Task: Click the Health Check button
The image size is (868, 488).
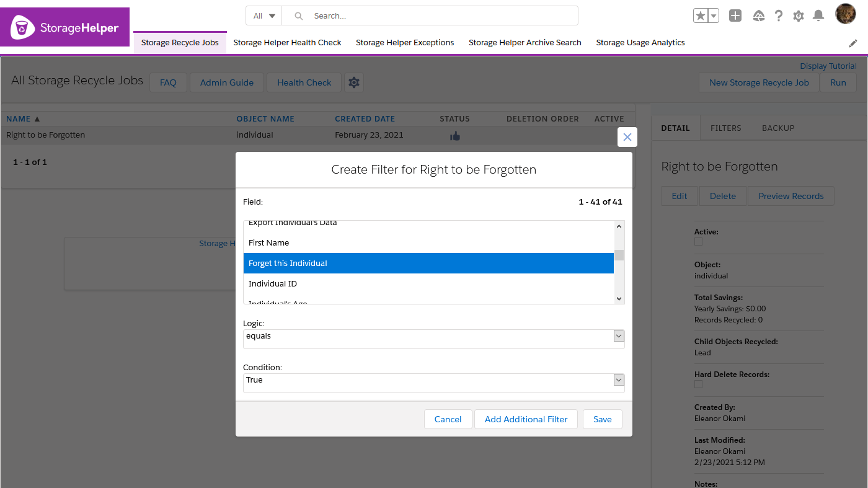Action: coord(304,82)
